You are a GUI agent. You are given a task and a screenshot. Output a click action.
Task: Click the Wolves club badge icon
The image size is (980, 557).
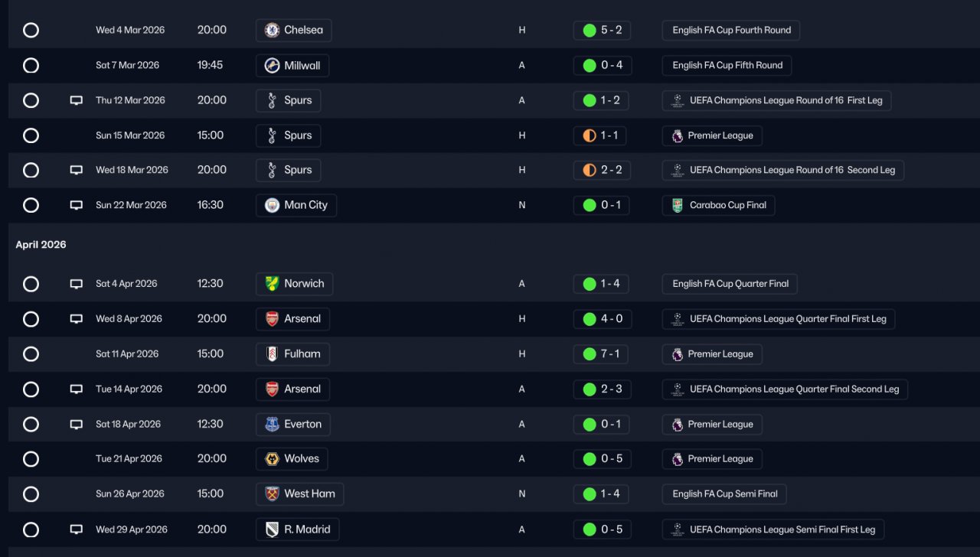coord(272,459)
